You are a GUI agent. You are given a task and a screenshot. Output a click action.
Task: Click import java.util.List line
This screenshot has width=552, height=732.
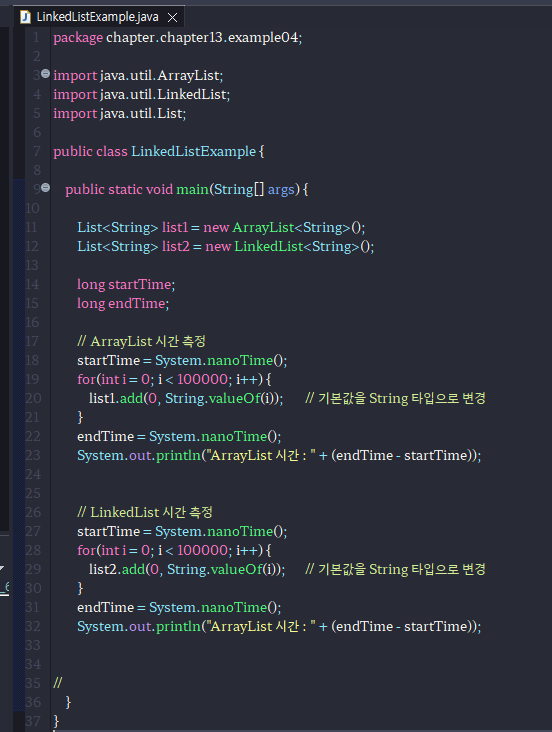pyautogui.click(x=120, y=113)
